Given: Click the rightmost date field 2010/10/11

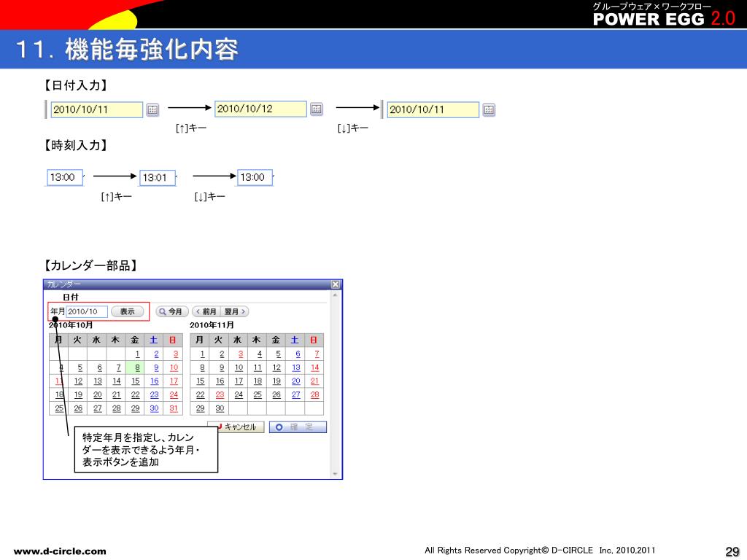Looking at the screenshot, I should pyautogui.click(x=433, y=109).
